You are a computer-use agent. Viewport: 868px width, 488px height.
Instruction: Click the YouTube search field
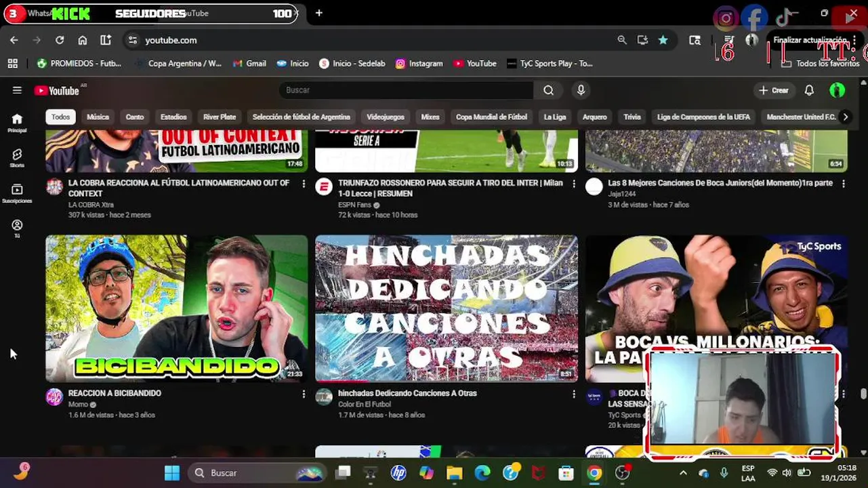coord(407,90)
